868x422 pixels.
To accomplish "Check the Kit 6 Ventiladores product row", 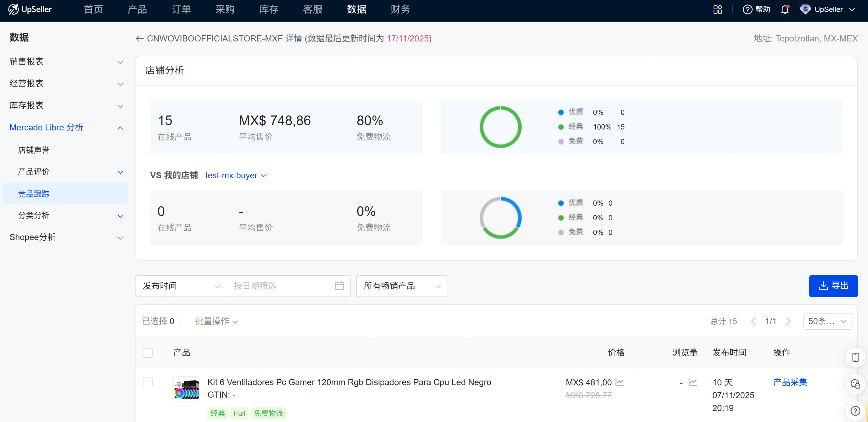I will coord(148,382).
